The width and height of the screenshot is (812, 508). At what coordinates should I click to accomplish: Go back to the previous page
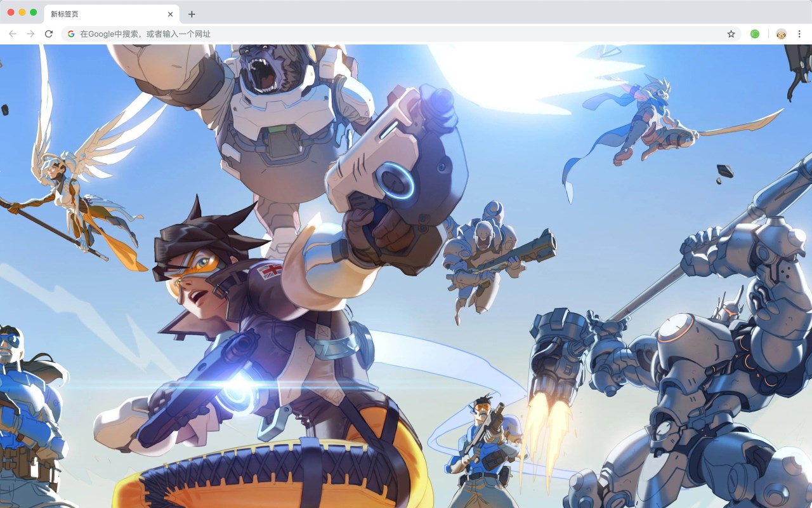[x=13, y=34]
